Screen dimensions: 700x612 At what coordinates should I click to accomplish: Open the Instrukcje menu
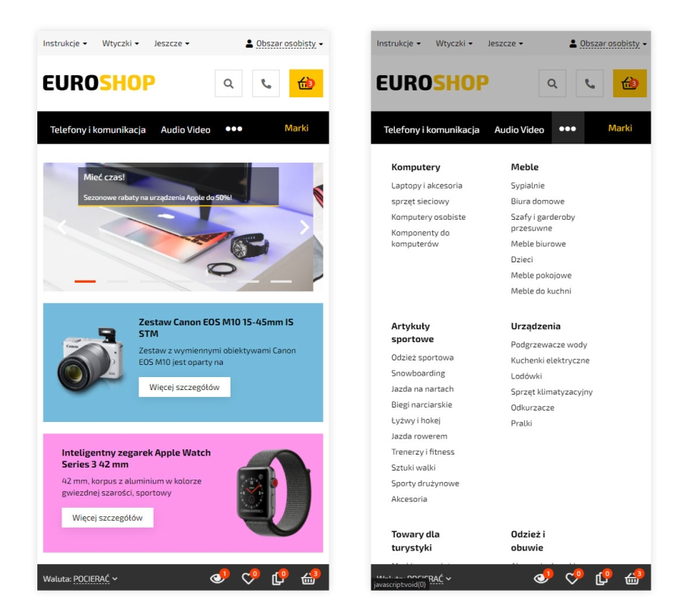pyautogui.click(x=62, y=43)
